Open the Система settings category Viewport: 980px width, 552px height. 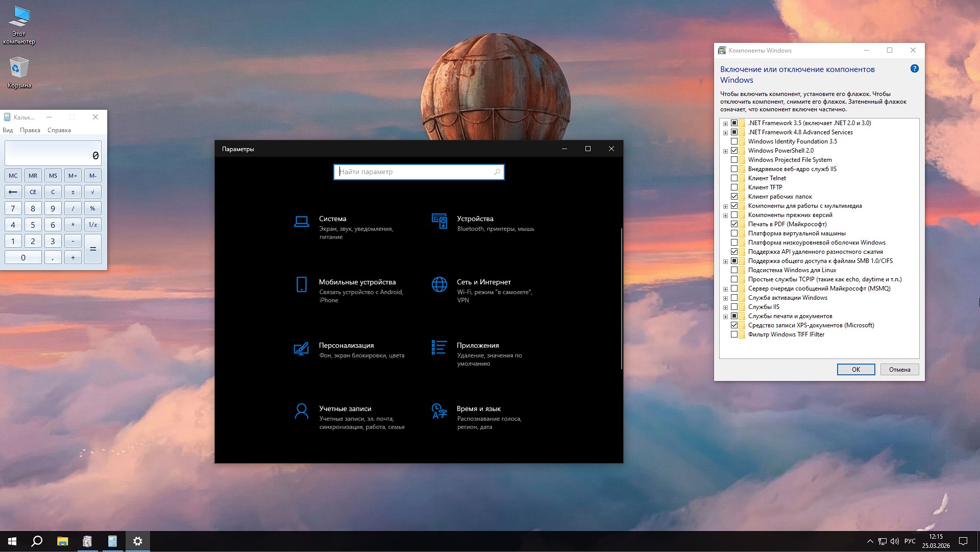click(x=332, y=219)
